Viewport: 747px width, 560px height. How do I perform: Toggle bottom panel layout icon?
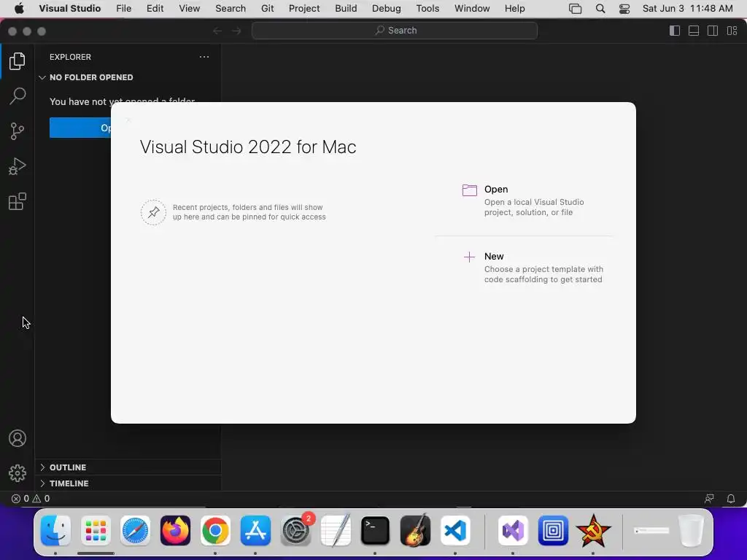coord(694,31)
